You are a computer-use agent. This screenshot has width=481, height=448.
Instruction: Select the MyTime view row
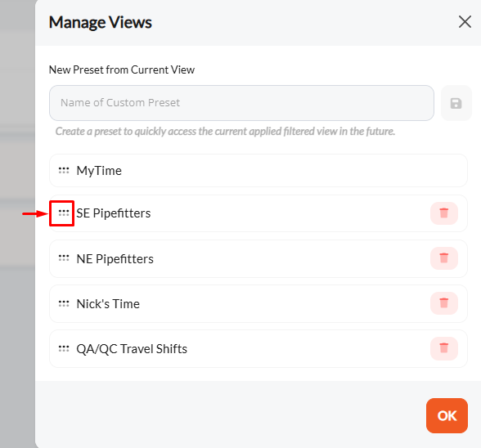(x=258, y=171)
